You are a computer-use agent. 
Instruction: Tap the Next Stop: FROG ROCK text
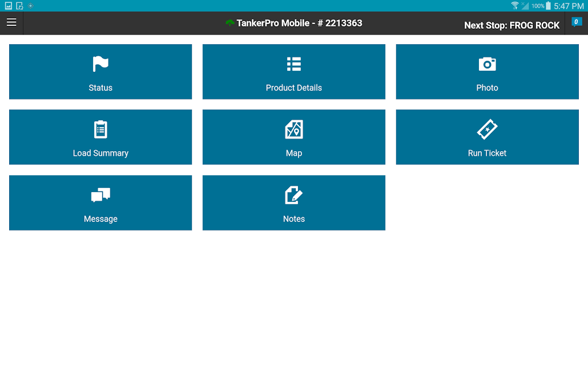(512, 25)
